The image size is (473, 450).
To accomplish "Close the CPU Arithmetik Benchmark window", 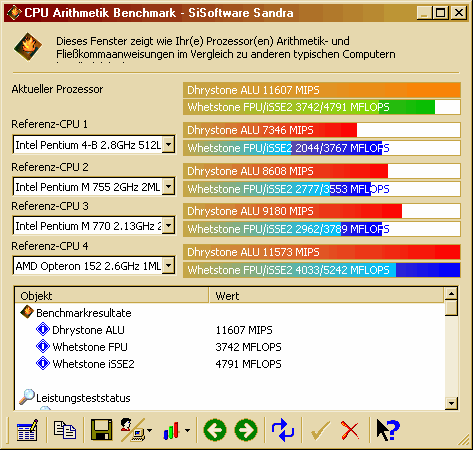I will (x=459, y=13).
